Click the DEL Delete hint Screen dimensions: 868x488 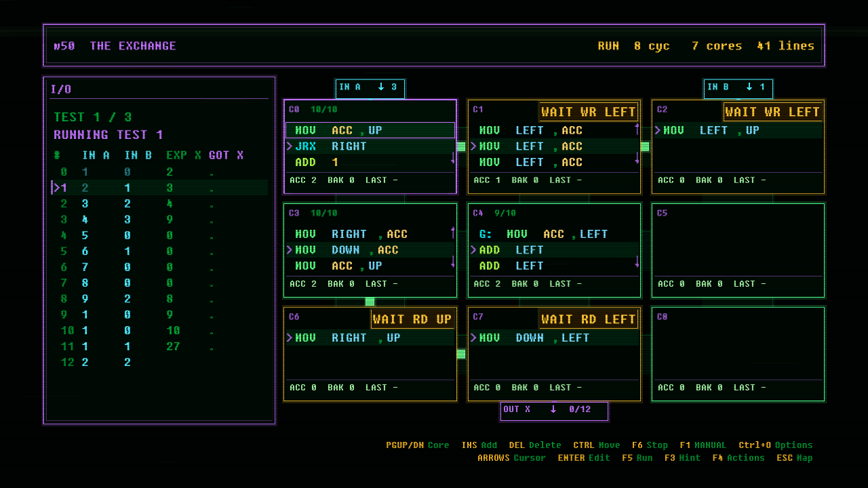pos(535,445)
